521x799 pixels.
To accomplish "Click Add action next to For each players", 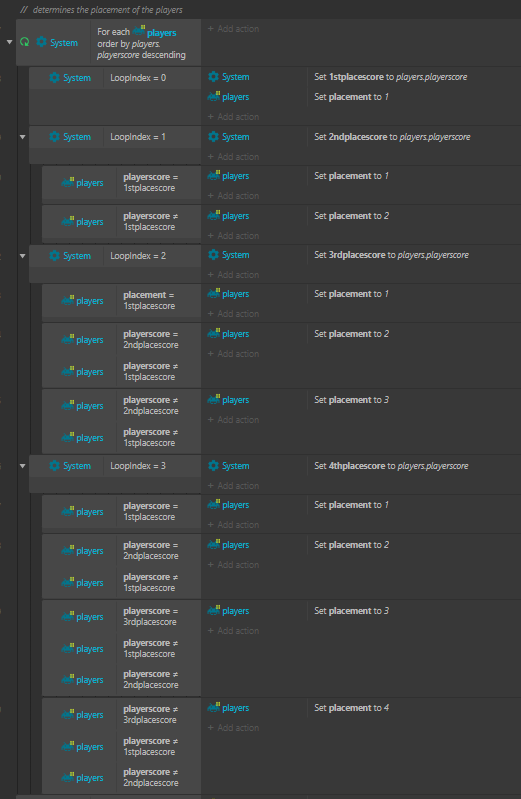I will [x=233, y=29].
